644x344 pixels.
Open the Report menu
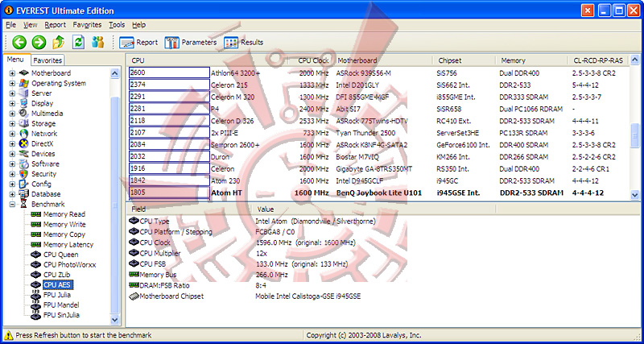56,25
